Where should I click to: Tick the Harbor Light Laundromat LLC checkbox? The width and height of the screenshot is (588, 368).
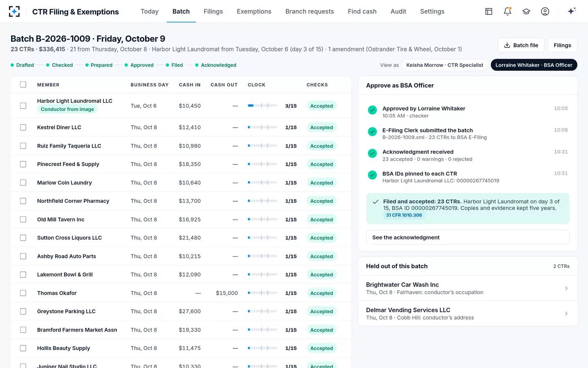click(23, 105)
